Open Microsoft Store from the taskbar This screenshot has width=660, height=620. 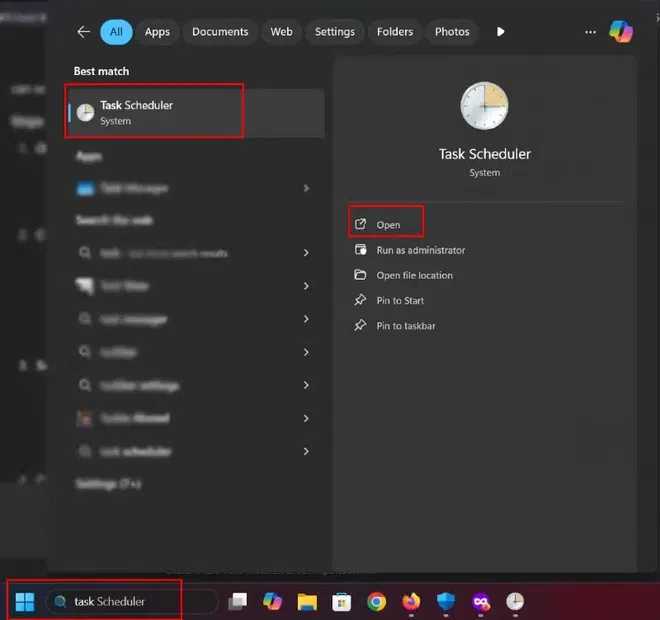pyautogui.click(x=341, y=601)
